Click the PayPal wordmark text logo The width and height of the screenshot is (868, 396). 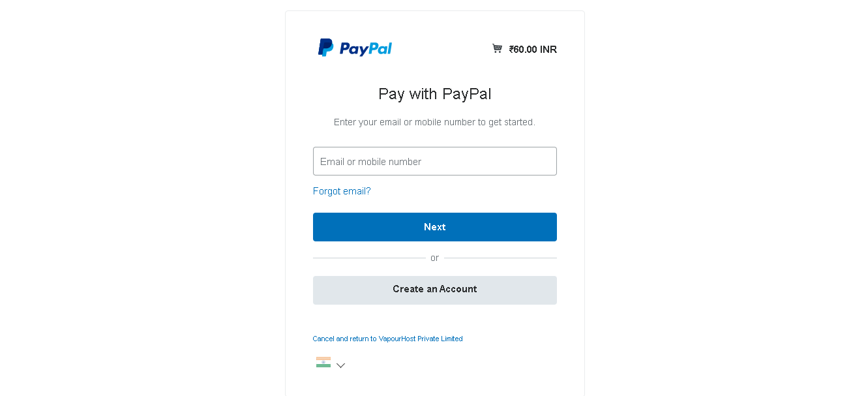pos(366,48)
